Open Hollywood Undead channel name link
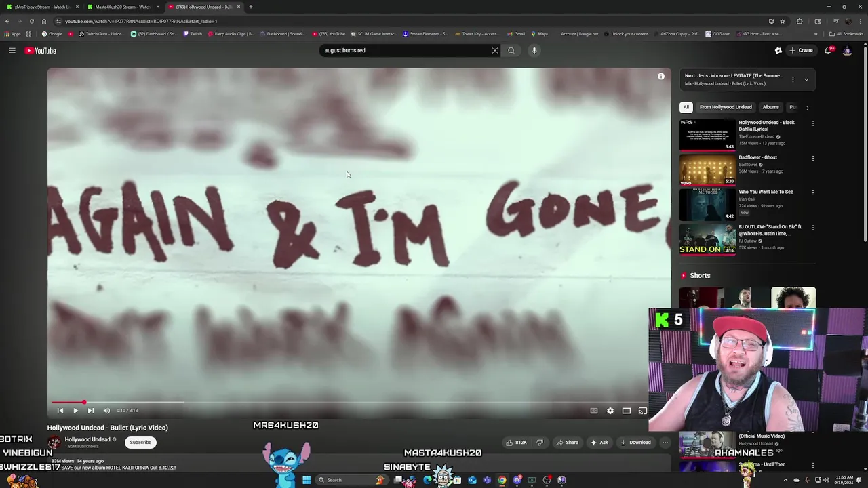Viewport: 868px width, 488px height. click(87, 439)
